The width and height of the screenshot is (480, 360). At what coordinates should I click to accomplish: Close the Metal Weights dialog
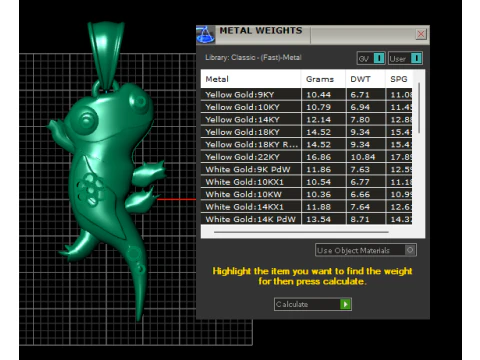[x=421, y=34]
